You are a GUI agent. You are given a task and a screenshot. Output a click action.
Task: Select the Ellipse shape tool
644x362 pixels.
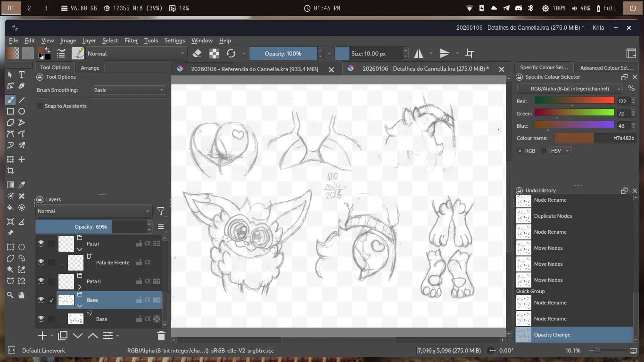click(x=22, y=111)
